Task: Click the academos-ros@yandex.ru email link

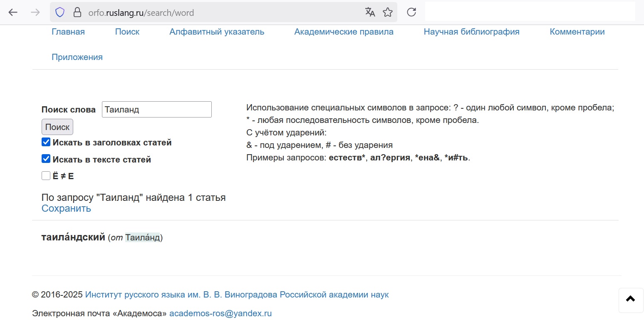Action: (x=220, y=314)
